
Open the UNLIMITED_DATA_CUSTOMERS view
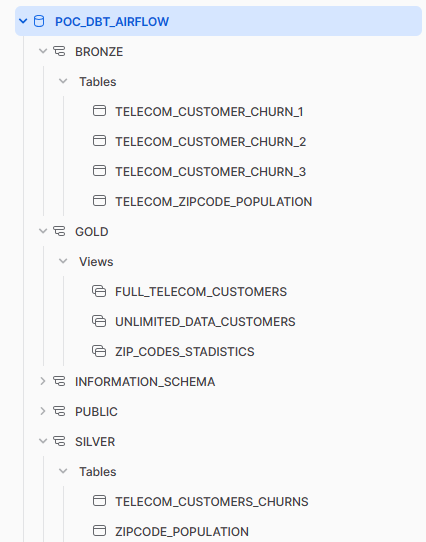[205, 322]
